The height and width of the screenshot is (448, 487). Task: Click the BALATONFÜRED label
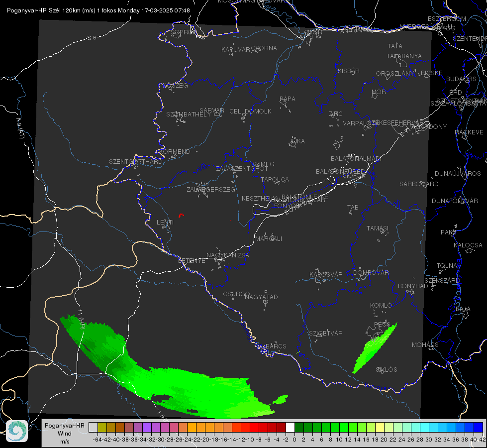(340, 172)
